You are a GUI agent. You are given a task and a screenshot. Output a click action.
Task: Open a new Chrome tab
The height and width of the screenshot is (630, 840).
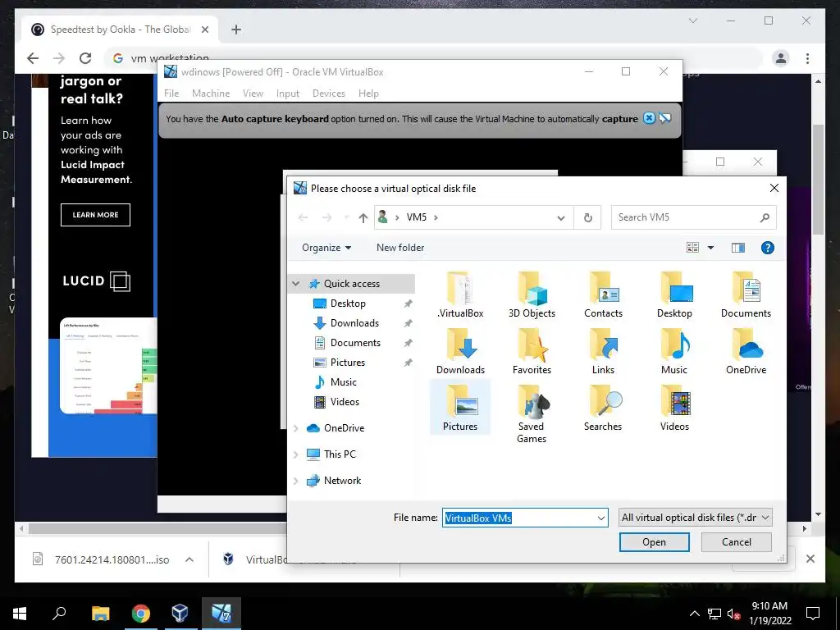235,30
